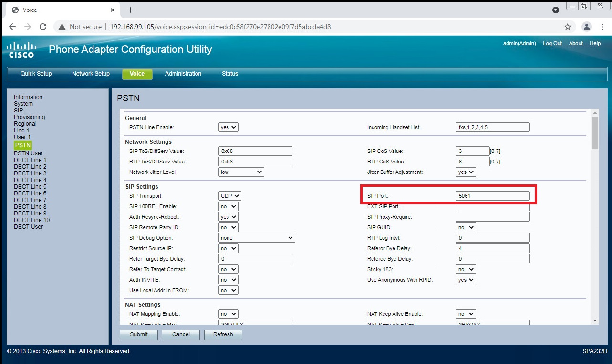612x364 pixels.
Task: Open a new browser tab
Action: point(131,10)
